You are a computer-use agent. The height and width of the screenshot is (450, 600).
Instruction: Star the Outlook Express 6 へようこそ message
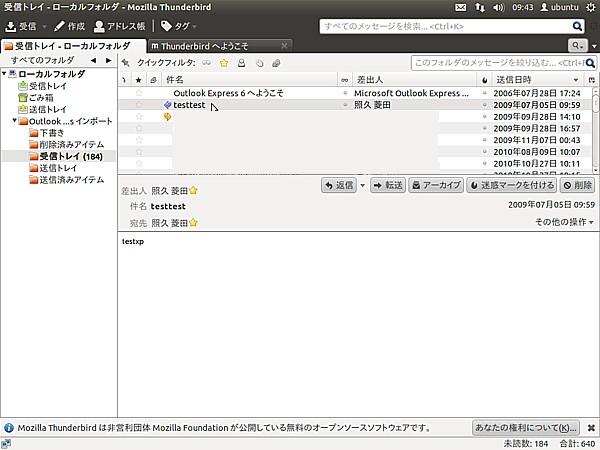139,93
